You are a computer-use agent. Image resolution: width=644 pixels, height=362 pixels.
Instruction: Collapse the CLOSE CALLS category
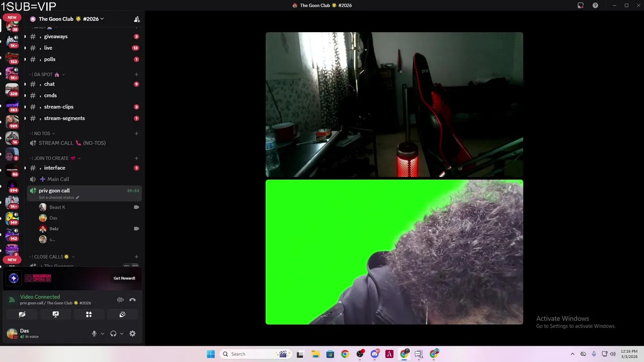click(x=52, y=256)
